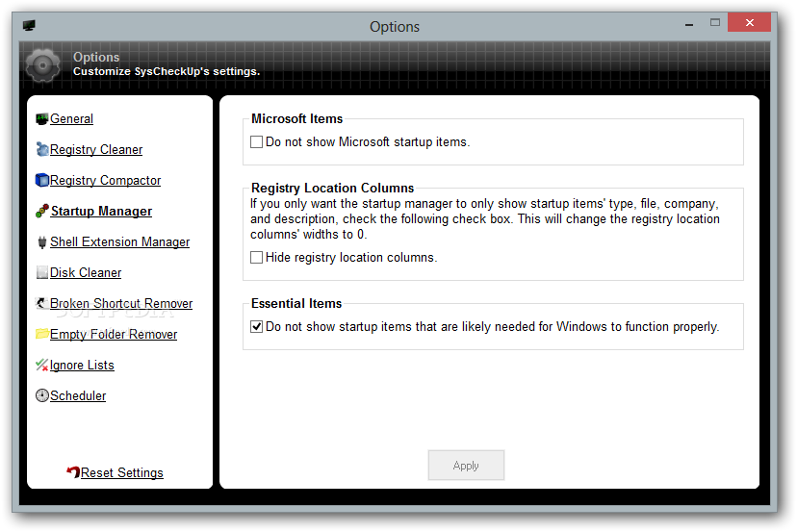Switch to Disk Cleaner settings
This screenshot has width=797, height=532.
[86, 273]
